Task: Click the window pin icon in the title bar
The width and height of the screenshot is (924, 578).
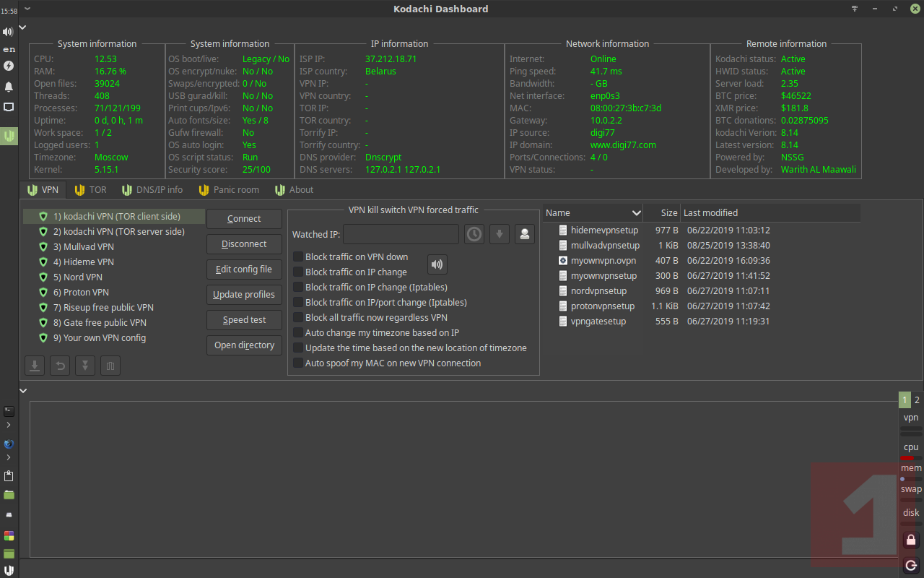Action: point(855,9)
